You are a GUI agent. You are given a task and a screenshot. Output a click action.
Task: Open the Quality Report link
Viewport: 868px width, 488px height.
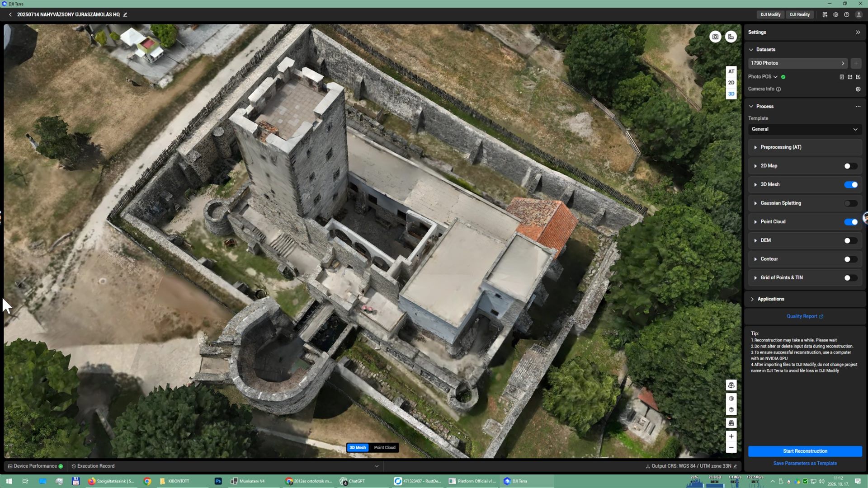(805, 316)
